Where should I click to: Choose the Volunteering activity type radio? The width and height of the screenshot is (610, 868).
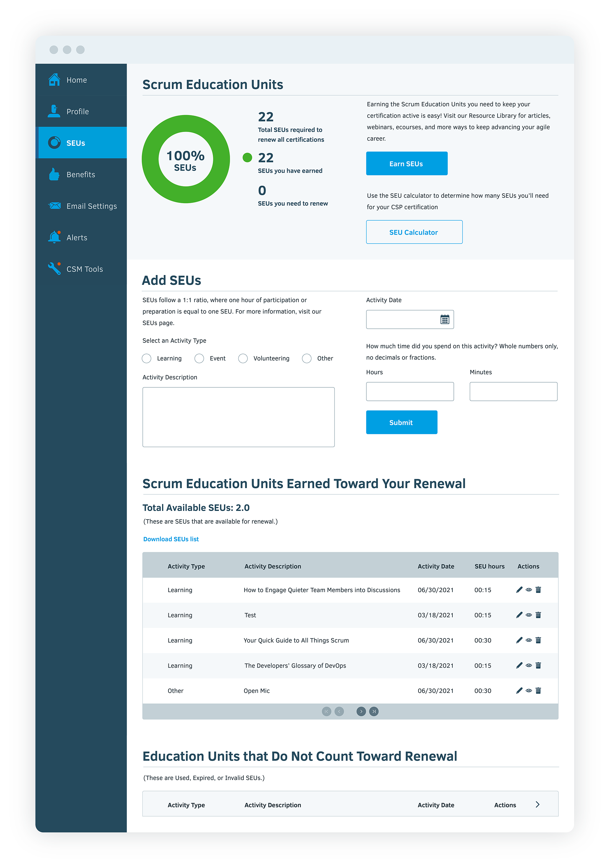pyautogui.click(x=243, y=358)
